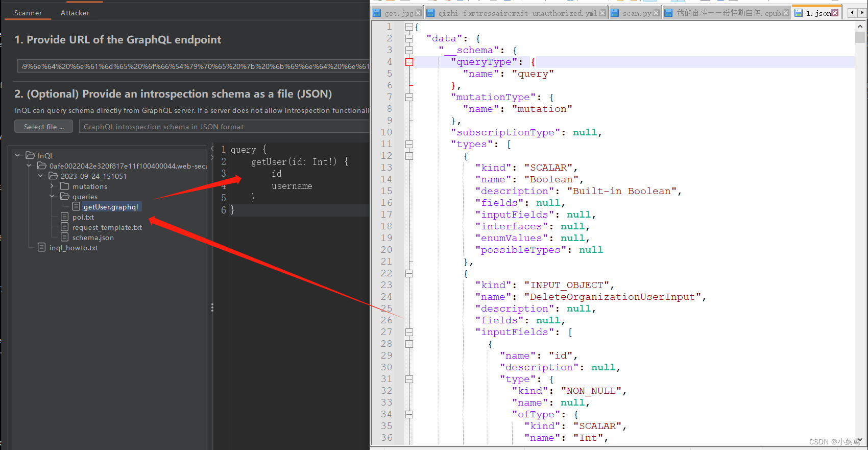The height and width of the screenshot is (450, 868).
Task: Select the mutations folder label
Action: pos(90,186)
